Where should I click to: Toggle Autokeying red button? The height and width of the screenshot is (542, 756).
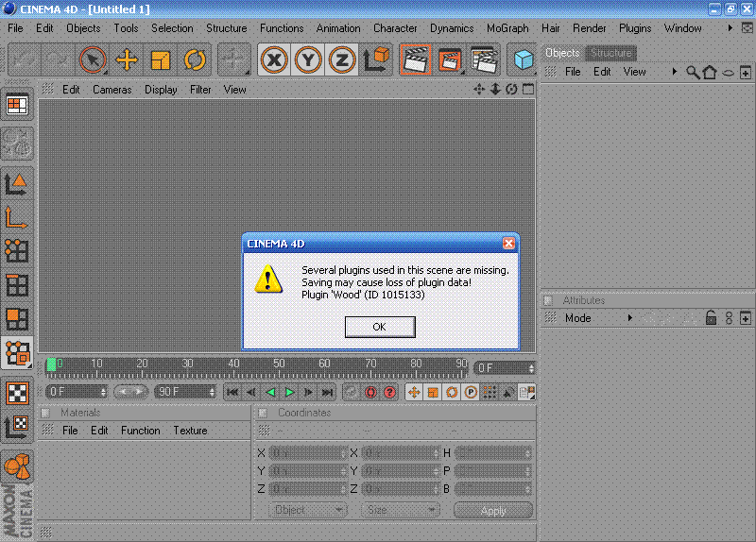click(x=370, y=392)
